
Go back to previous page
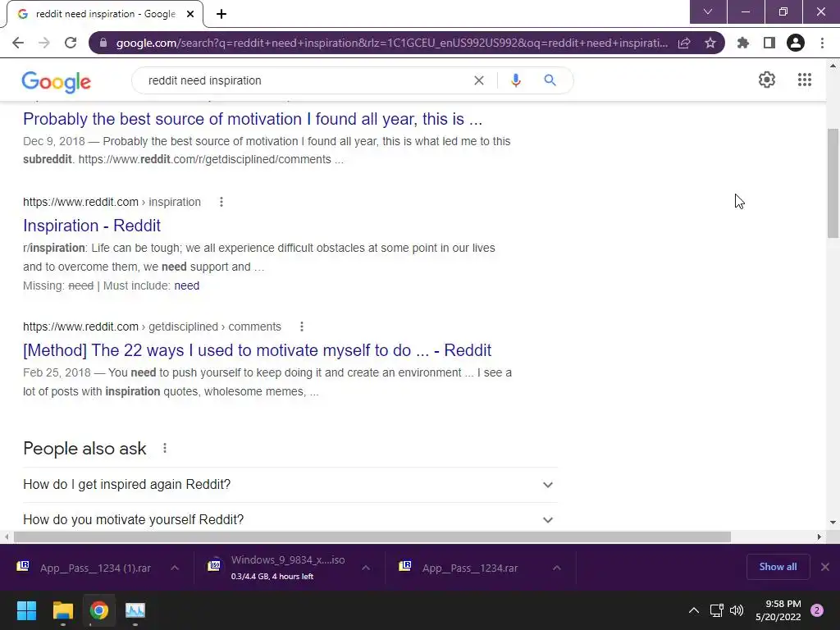[18, 43]
